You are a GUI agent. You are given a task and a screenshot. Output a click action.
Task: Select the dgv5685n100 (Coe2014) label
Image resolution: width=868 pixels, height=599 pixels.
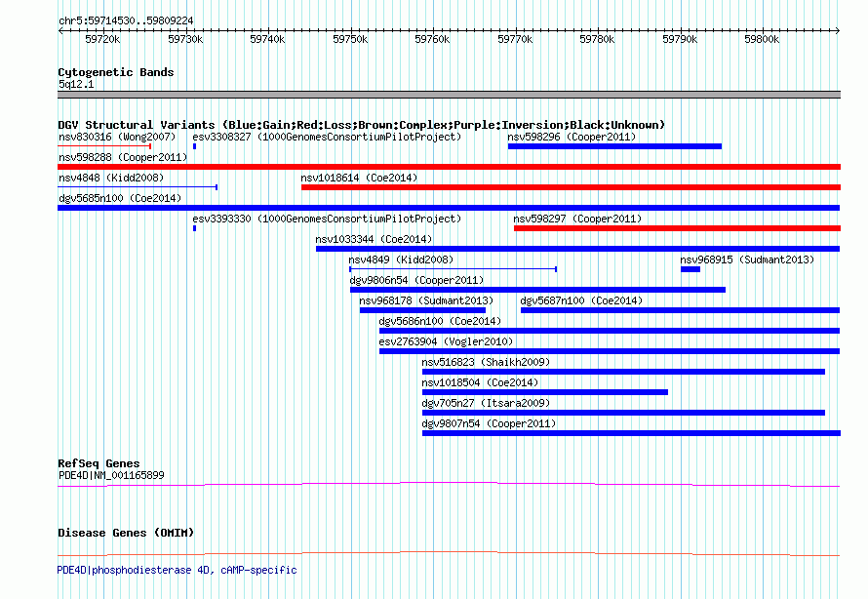120,198
